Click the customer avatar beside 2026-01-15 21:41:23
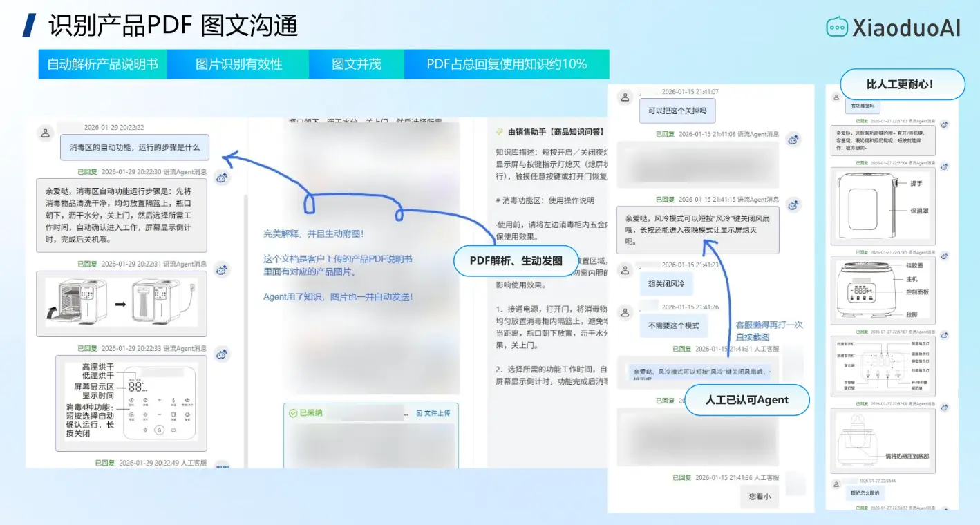Image resolution: width=980 pixels, height=525 pixels. tap(625, 270)
